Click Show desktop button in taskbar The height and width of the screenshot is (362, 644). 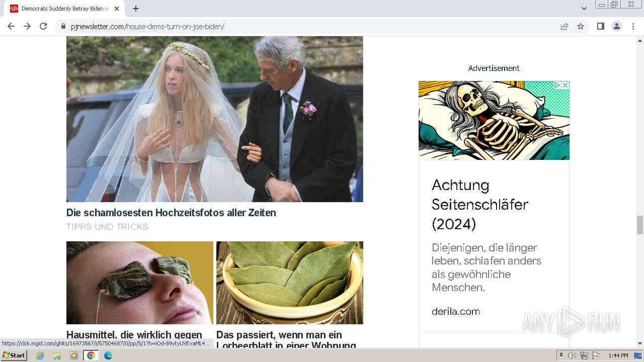(x=639, y=355)
